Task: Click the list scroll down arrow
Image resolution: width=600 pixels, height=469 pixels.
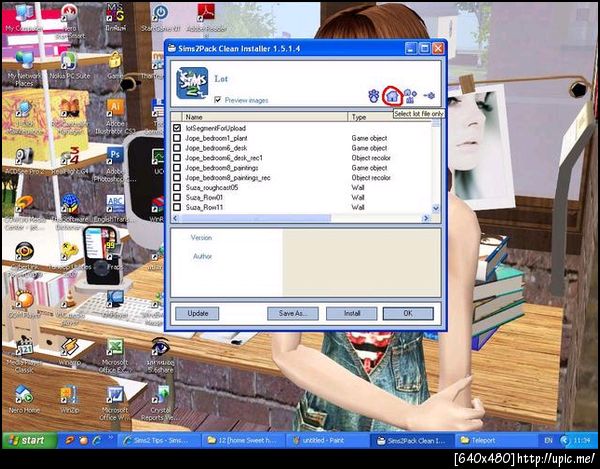Action: pyautogui.click(x=436, y=208)
